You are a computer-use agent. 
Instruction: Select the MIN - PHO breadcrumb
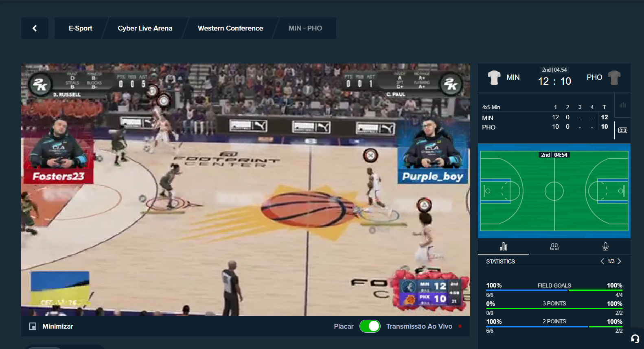[x=305, y=28]
